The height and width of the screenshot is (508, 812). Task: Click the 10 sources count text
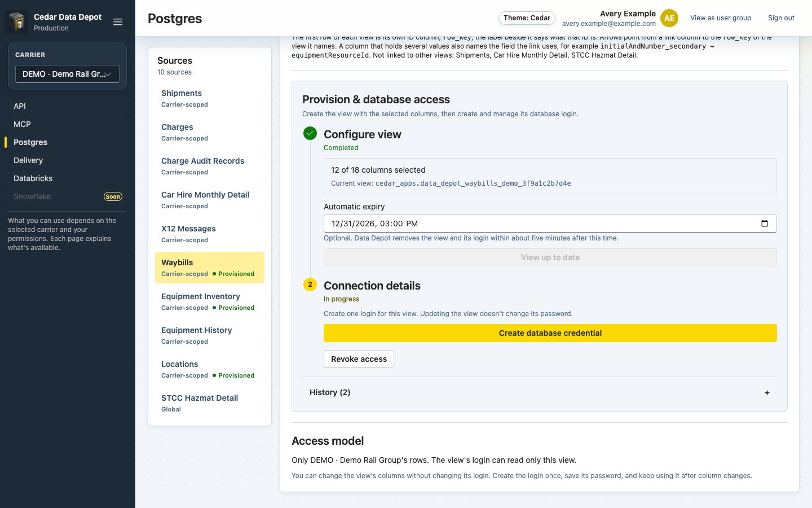[174, 72]
